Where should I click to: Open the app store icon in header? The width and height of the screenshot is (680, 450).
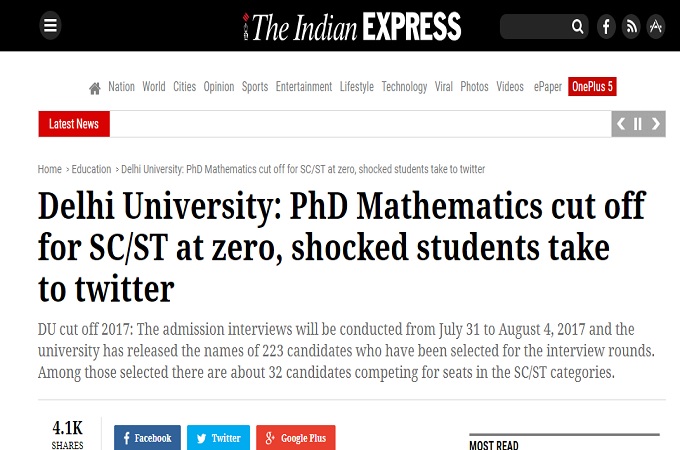(656, 27)
